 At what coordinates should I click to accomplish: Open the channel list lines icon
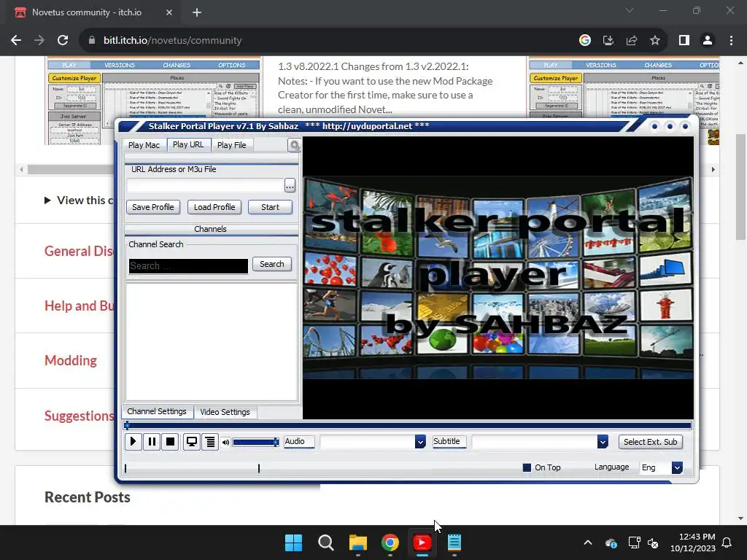pos(210,442)
